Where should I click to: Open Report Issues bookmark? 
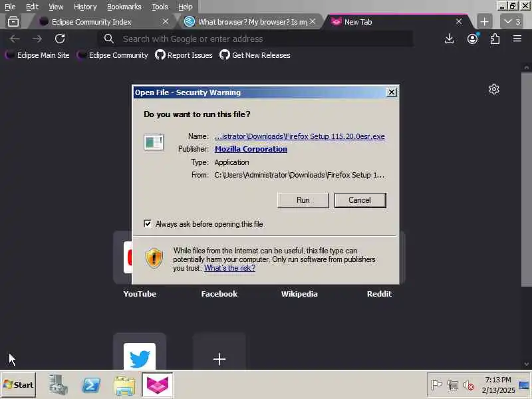[184, 55]
